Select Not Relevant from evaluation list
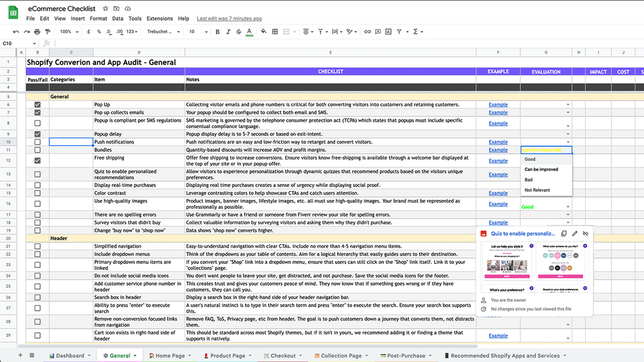 click(x=537, y=190)
